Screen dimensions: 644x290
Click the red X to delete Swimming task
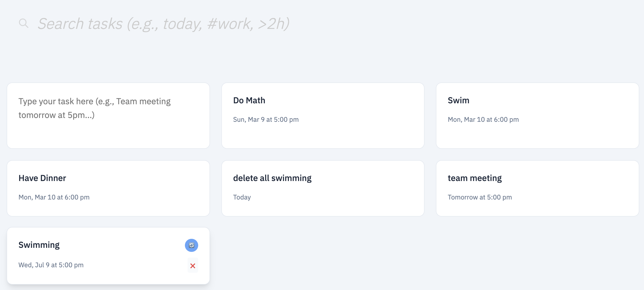pyautogui.click(x=192, y=266)
